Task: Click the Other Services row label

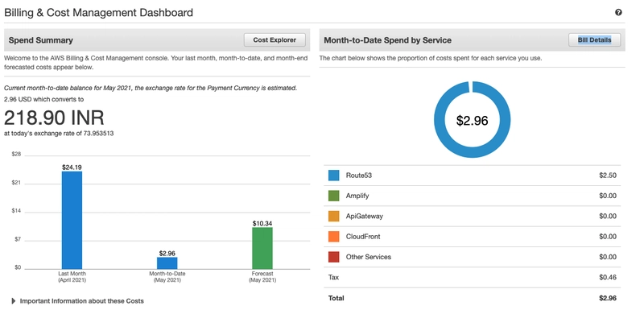Action: pyautogui.click(x=369, y=257)
